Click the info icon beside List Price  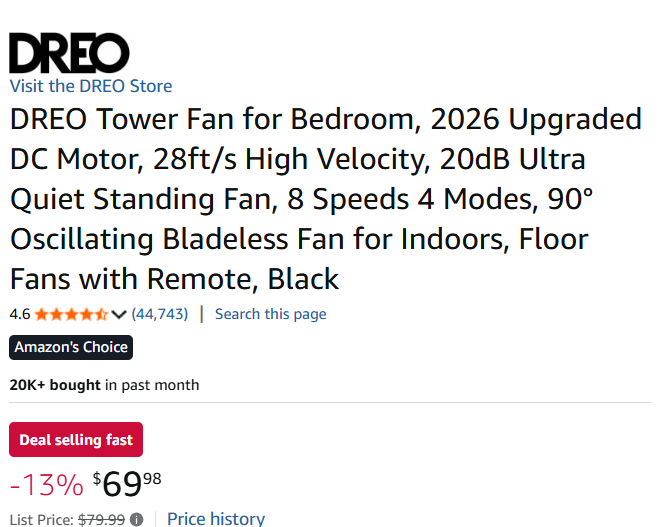pos(137,519)
